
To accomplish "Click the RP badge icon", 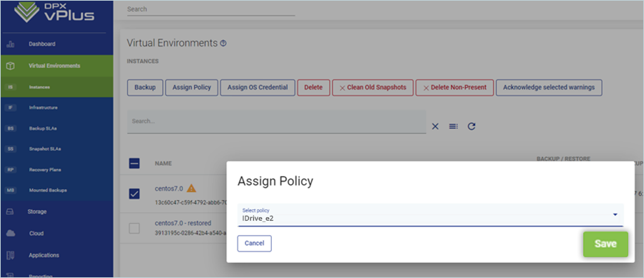I will click(x=11, y=169).
